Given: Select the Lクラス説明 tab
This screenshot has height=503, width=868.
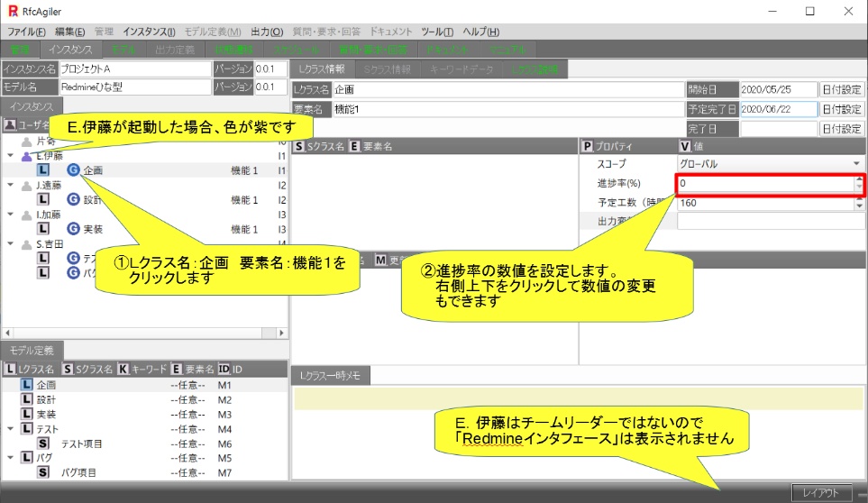Looking at the screenshot, I should click(535, 69).
